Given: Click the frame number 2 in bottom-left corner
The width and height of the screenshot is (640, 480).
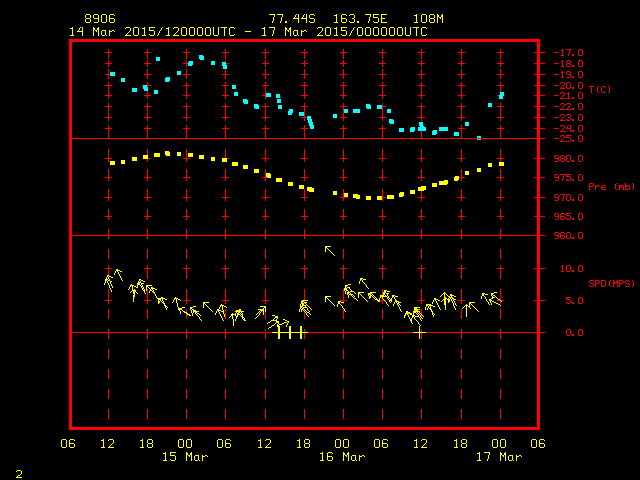Looking at the screenshot, I should point(18,472).
